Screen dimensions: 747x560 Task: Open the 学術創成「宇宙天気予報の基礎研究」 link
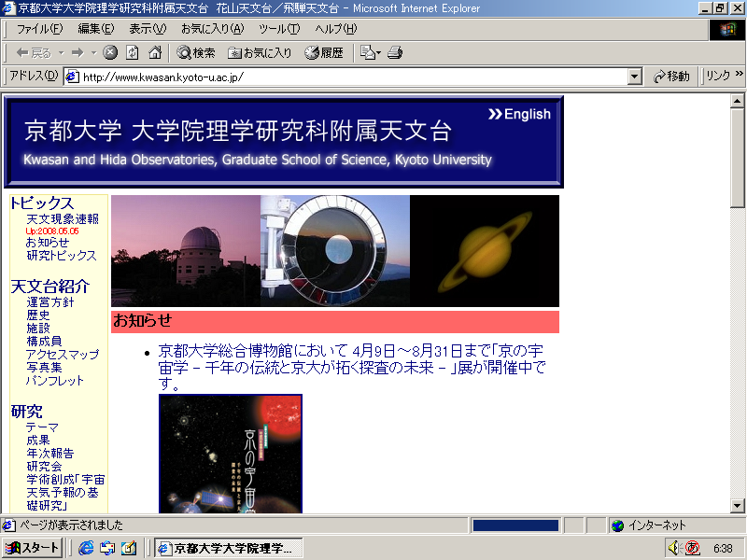65,493
